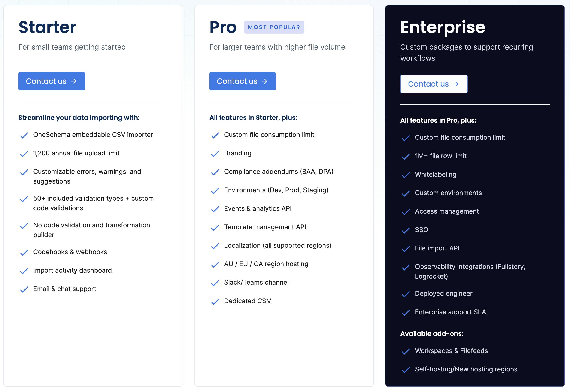Click the checkmark next to Whitelabeling
570x392 pixels.
(406, 175)
